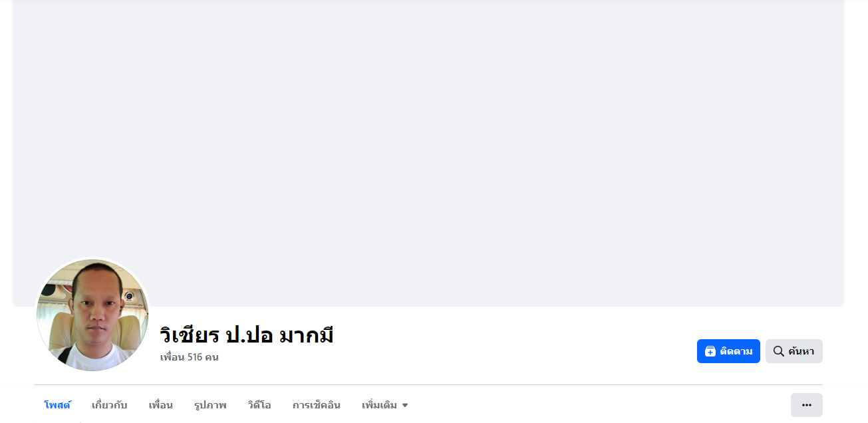Show the การเช็คอิน tab
This screenshot has height=423, width=868.
pyautogui.click(x=317, y=405)
